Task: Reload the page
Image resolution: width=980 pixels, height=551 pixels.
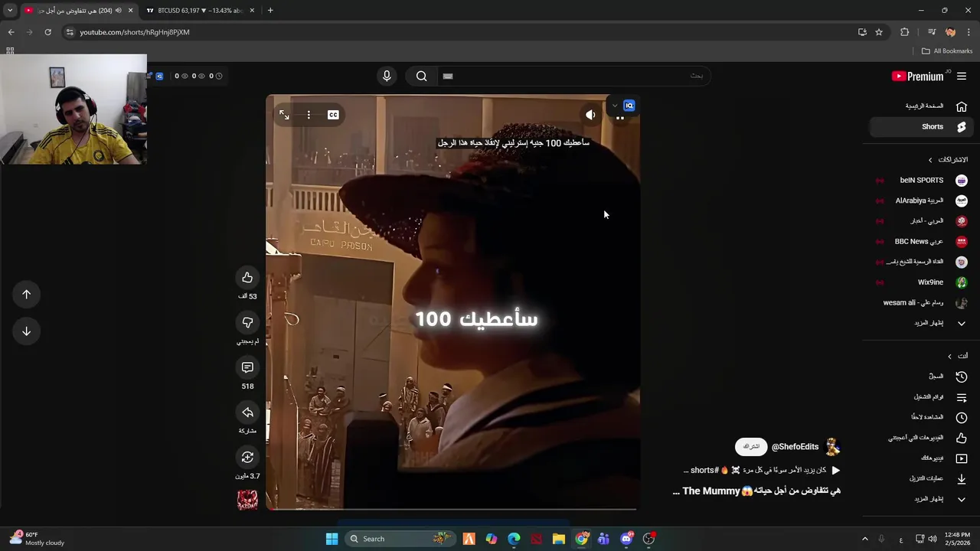Action: pos(47,32)
